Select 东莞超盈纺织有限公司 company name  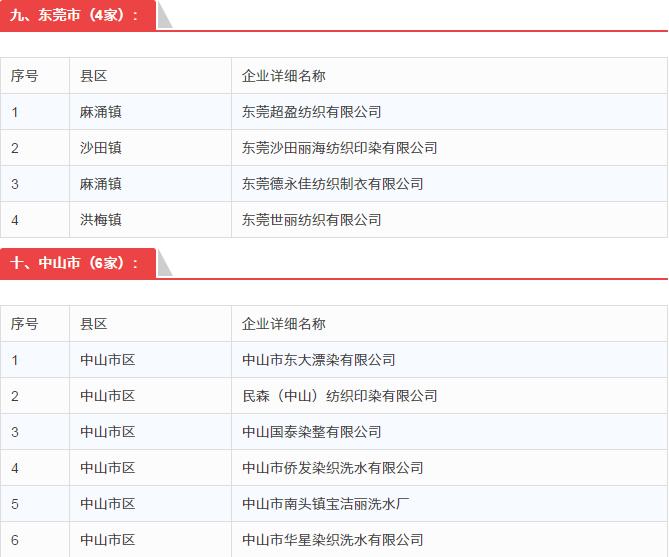(311, 112)
